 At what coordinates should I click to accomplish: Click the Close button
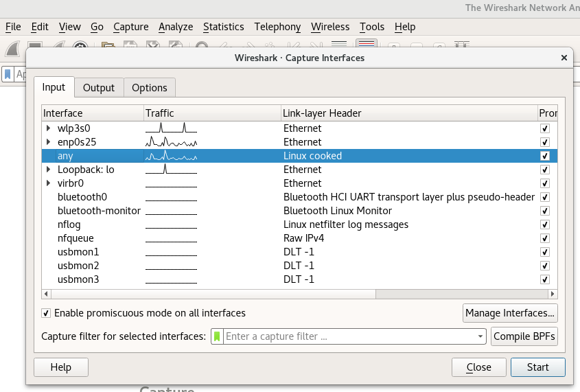[x=478, y=367]
